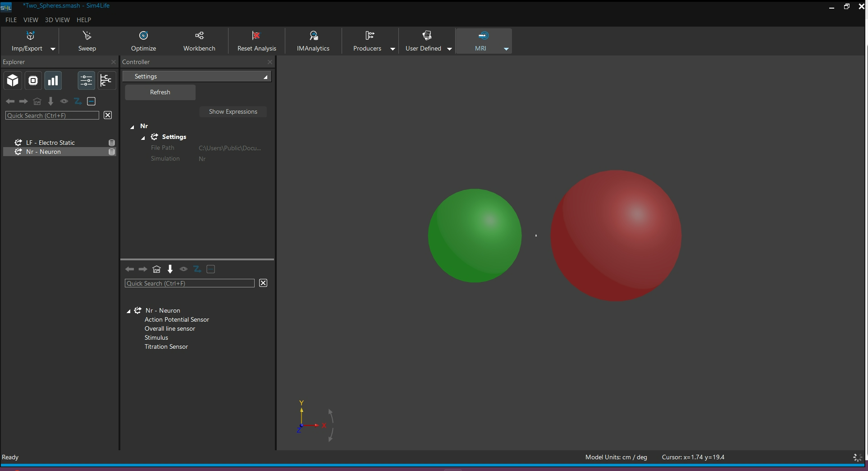
Task: Switch Explorer to Model cube view
Action: tap(13, 81)
